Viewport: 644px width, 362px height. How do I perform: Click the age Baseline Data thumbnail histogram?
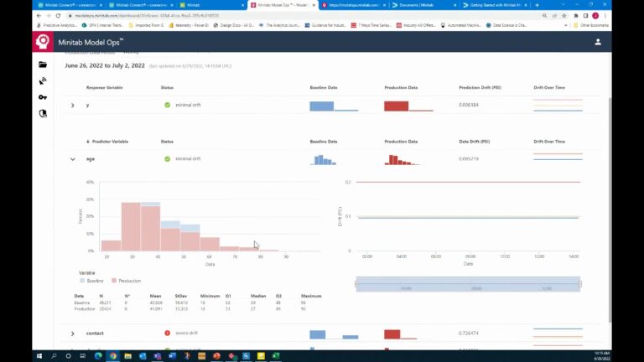pos(323,159)
